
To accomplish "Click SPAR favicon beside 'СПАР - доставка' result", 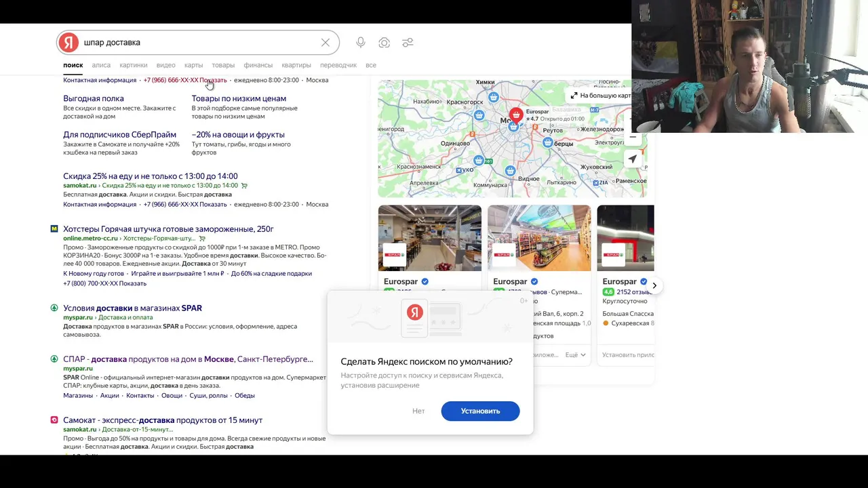I will coord(54,359).
